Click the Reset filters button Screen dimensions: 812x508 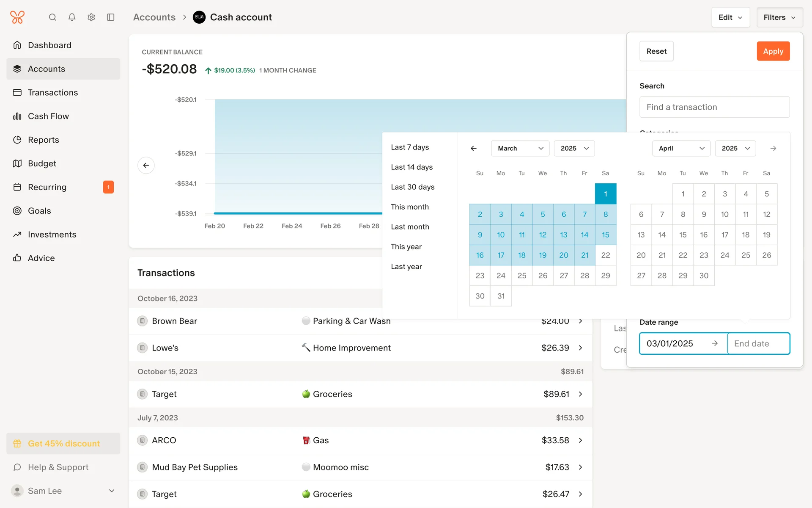click(656, 51)
